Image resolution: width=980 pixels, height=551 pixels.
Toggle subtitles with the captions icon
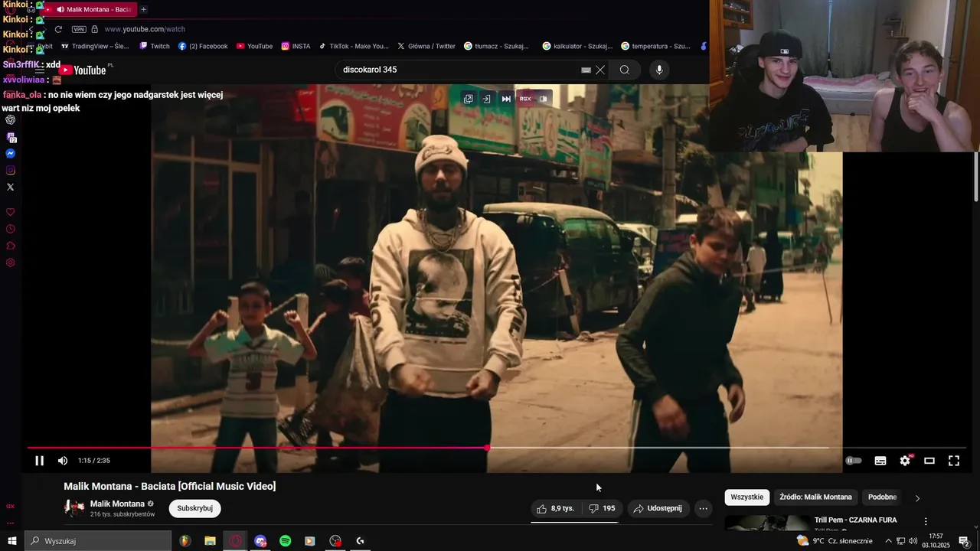point(880,461)
